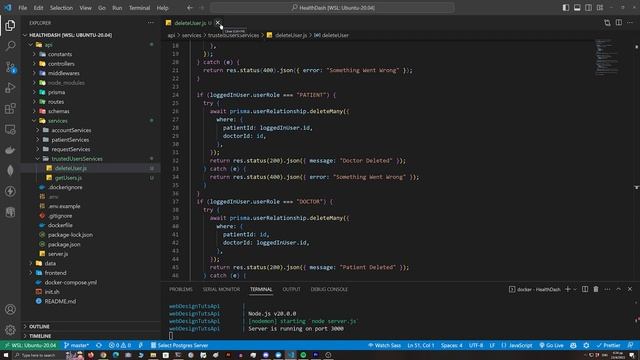
Task: Open the Source Control view
Action: 10,67
